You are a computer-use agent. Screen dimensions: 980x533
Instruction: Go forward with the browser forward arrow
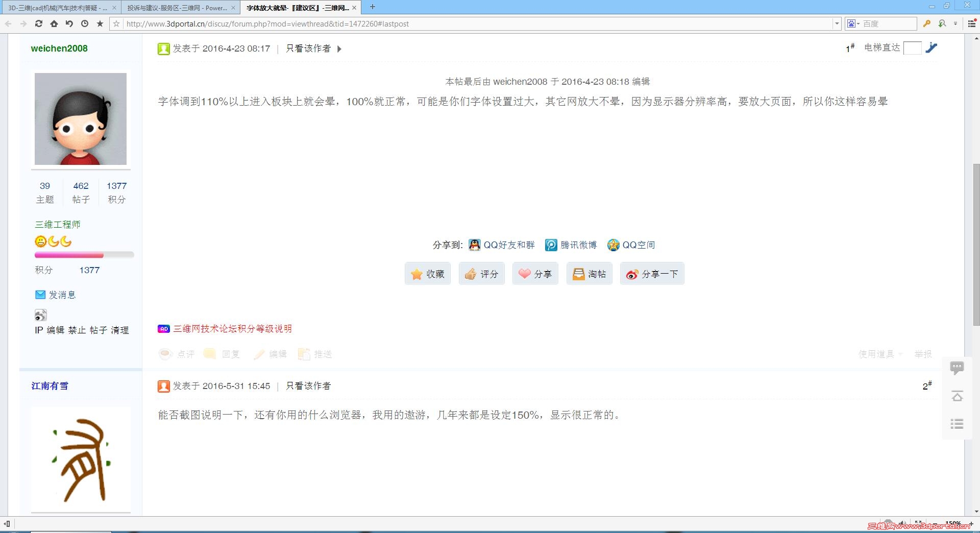point(23,23)
